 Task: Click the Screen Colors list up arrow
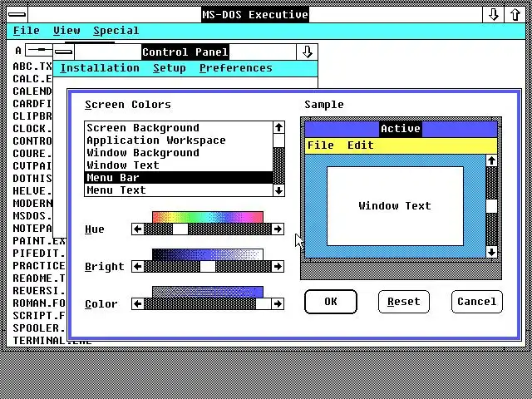click(279, 127)
